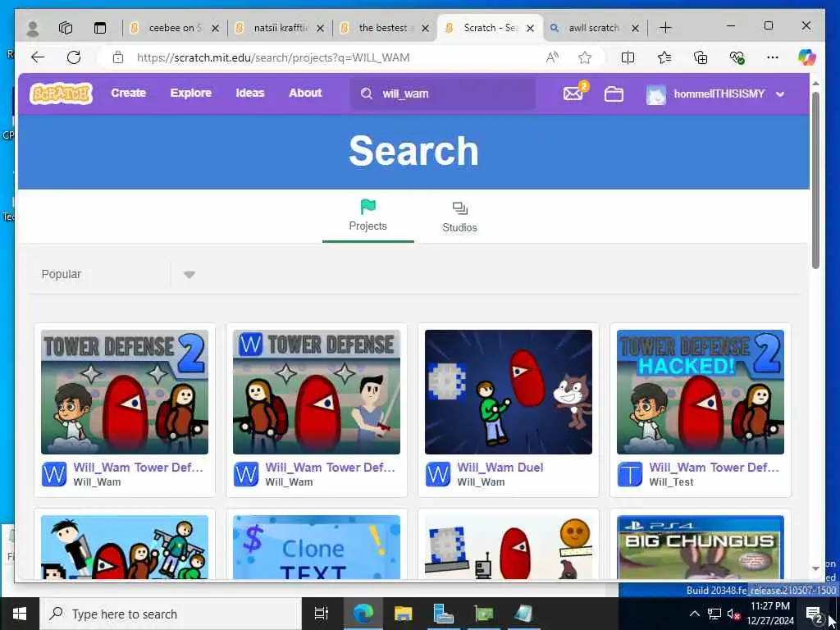
Task: Open the Create menu link
Action: pyautogui.click(x=129, y=93)
